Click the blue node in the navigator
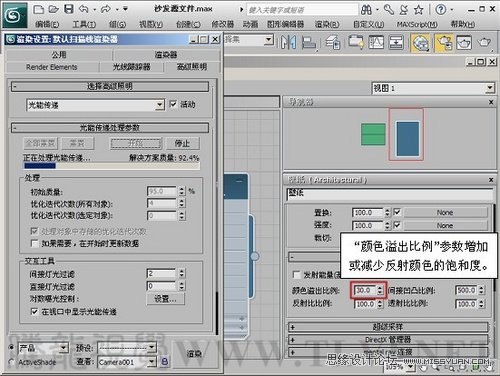The width and height of the screenshot is (500, 376). click(x=407, y=139)
